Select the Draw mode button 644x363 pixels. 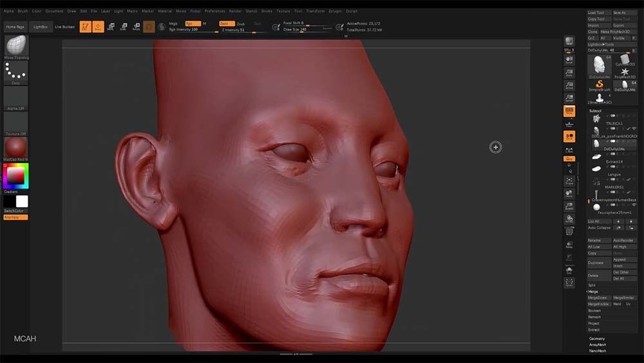(98, 26)
